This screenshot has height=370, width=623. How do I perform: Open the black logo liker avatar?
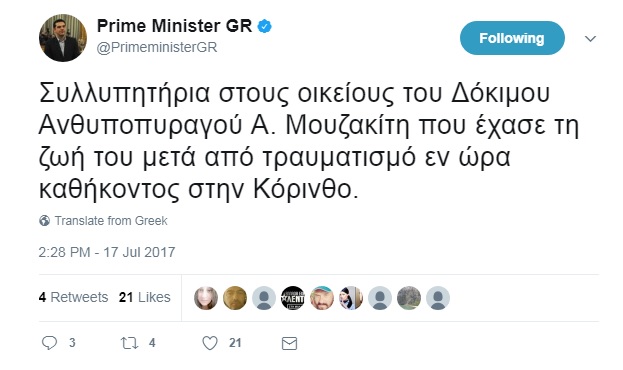293,298
